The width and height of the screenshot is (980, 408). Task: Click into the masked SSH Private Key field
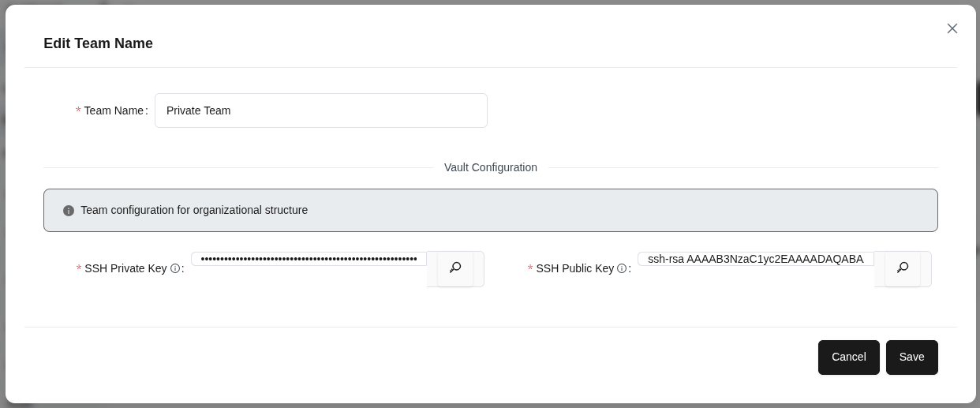pos(309,259)
